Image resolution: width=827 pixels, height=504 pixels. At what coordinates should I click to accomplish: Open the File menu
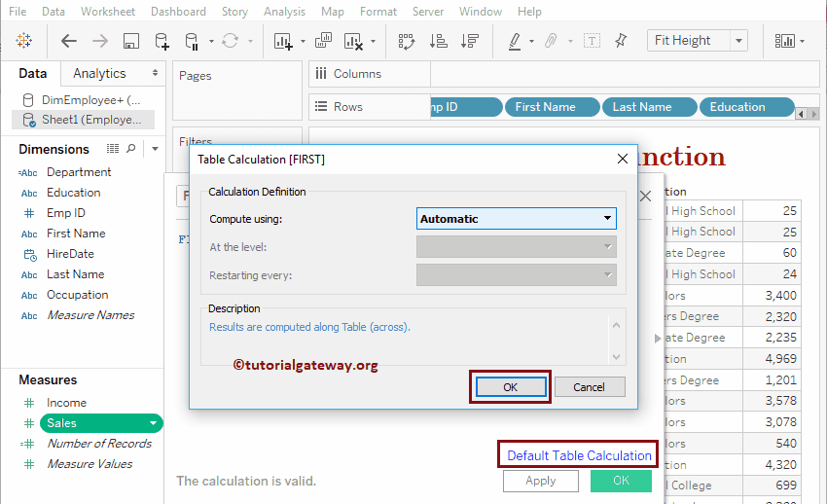18,11
